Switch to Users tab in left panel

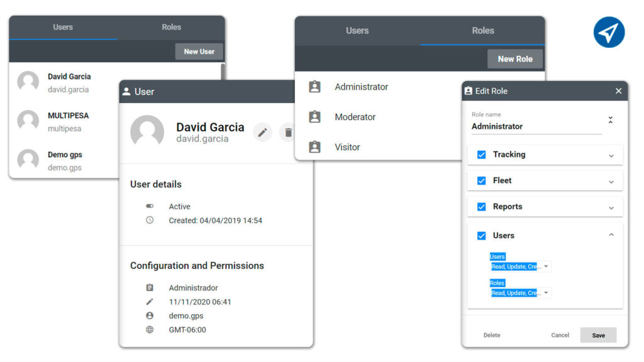[63, 28]
